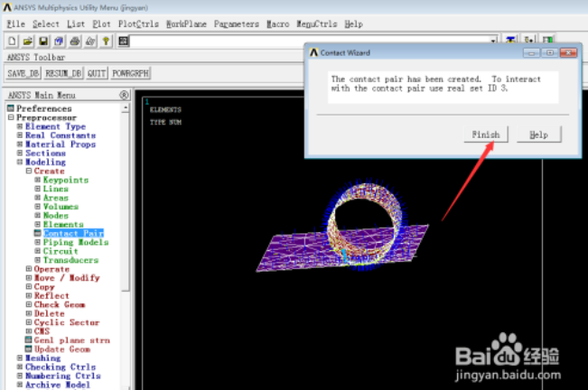Open the Preferences main menu entry
The height and width of the screenshot is (390, 588).
click(44, 108)
